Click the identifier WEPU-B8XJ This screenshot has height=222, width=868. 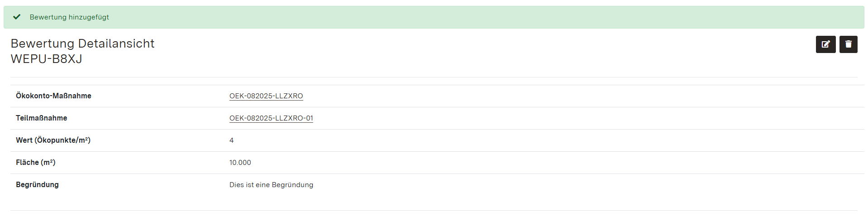click(x=46, y=59)
